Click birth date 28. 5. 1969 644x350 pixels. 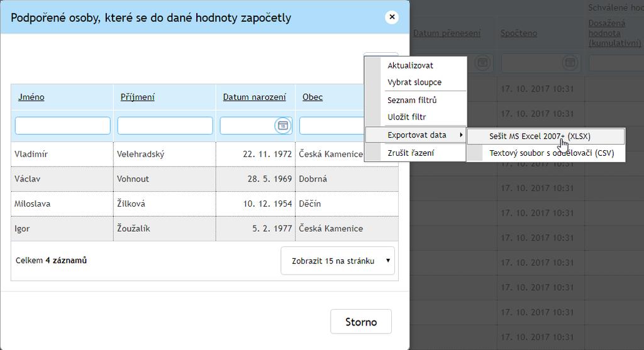click(255, 179)
